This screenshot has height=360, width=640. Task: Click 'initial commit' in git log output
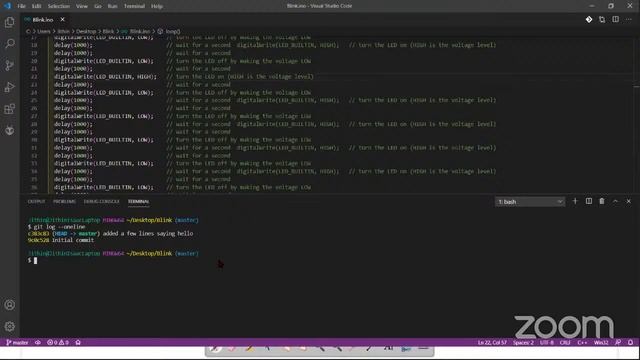click(x=73, y=240)
